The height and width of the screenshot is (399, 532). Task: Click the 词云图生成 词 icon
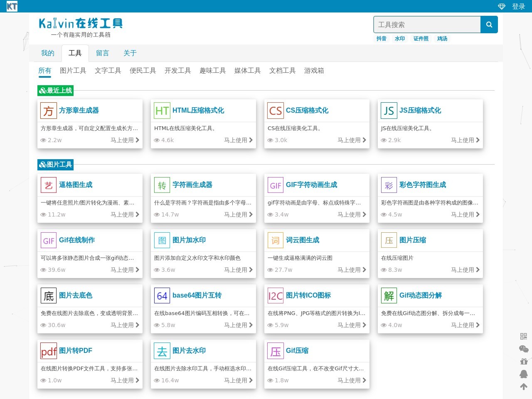276,240
